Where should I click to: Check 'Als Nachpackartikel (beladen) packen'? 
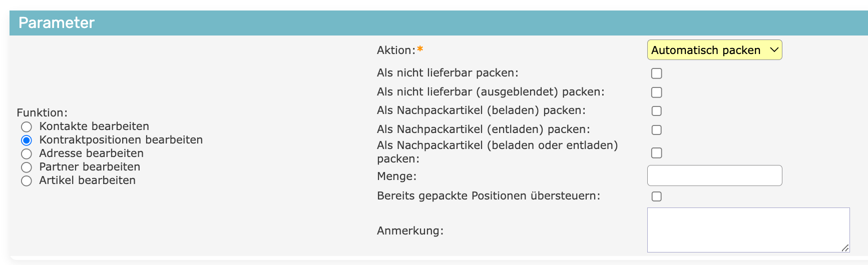point(656,111)
